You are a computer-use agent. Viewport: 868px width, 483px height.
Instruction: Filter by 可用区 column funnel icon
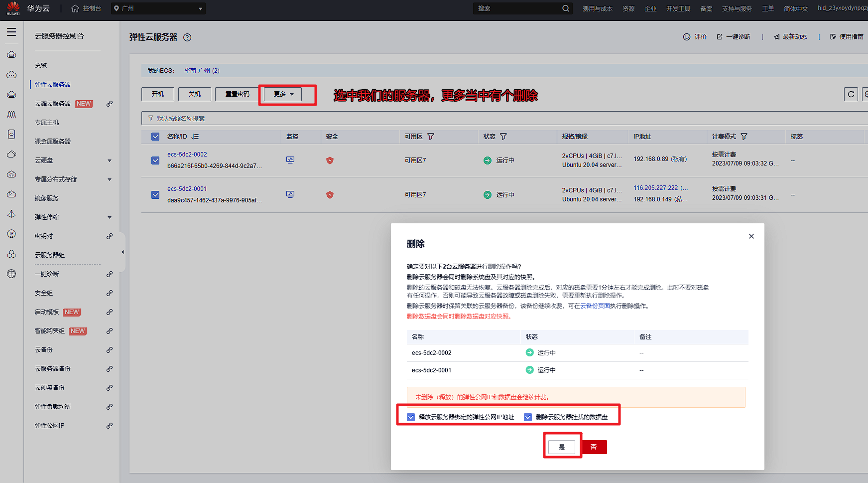pos(431,137)
